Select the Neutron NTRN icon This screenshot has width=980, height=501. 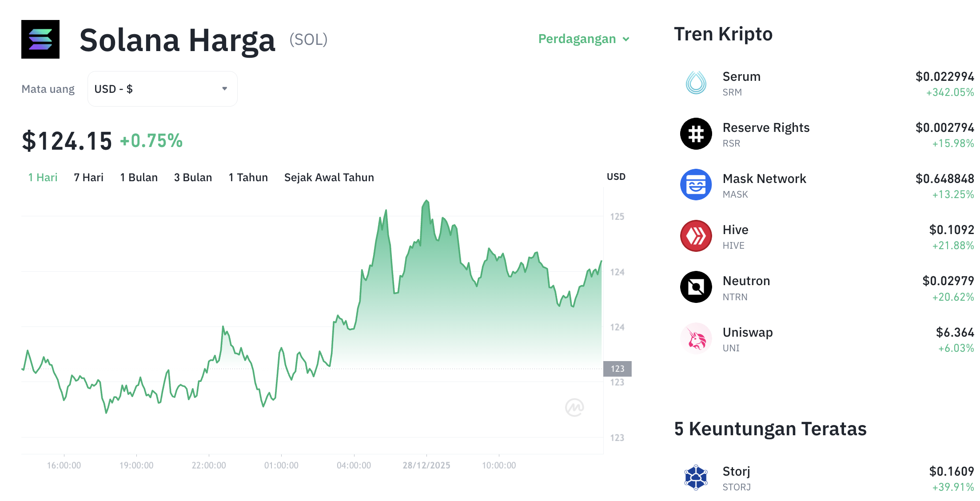tap(695, 287)
